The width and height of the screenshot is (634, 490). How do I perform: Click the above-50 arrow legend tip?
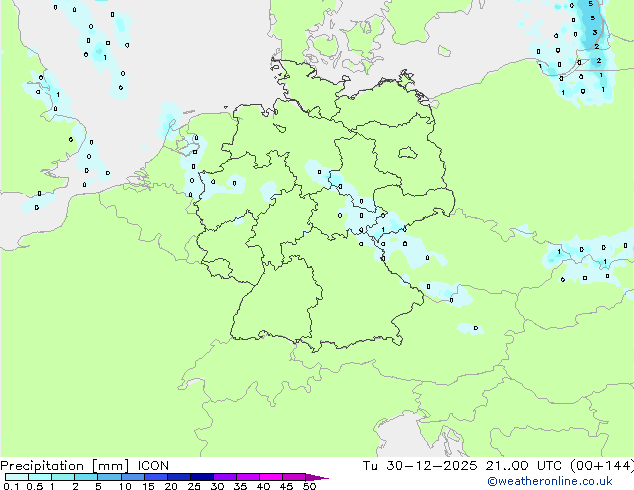[x=317, y=477]
